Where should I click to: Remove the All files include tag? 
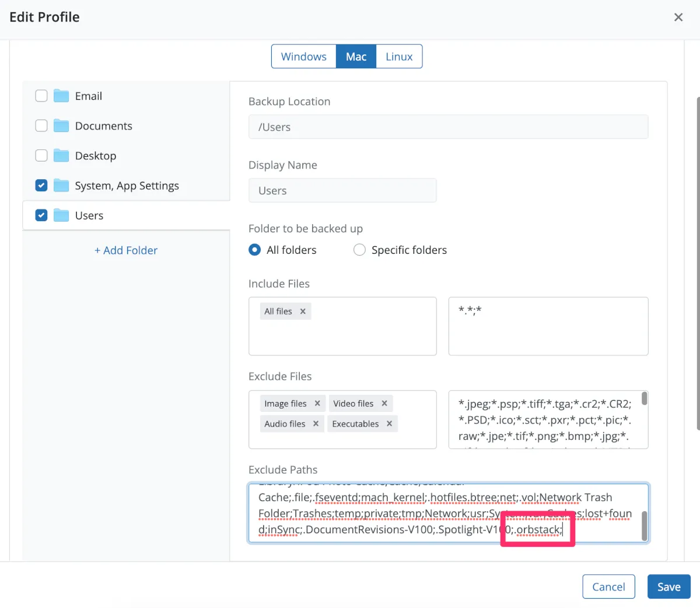pos(303,312)
